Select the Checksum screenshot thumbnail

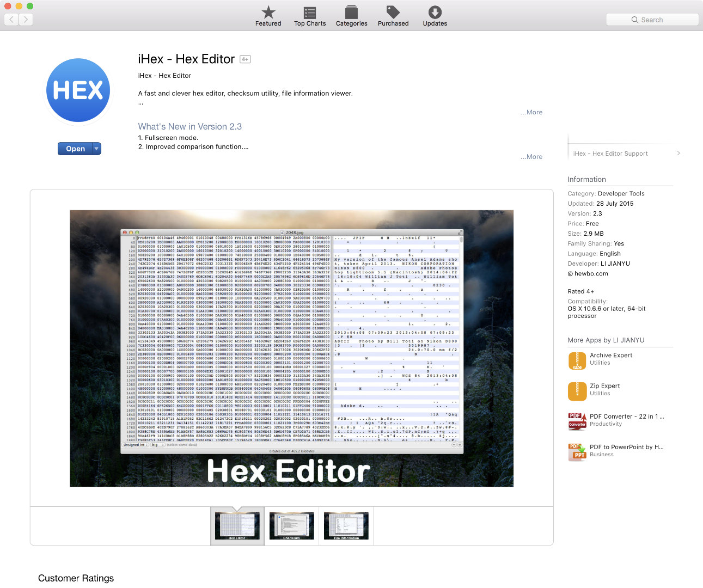291,526
